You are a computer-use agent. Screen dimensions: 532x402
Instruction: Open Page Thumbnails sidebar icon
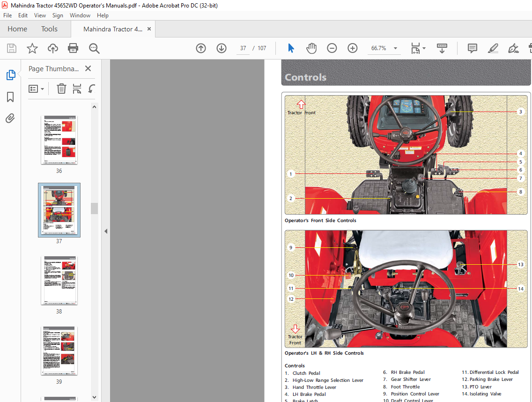coord(10,74)
